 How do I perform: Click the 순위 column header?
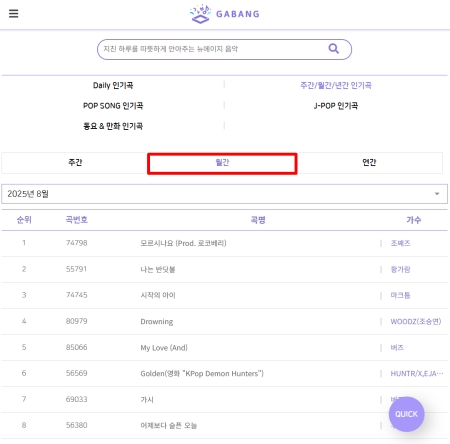coord(24,220)
